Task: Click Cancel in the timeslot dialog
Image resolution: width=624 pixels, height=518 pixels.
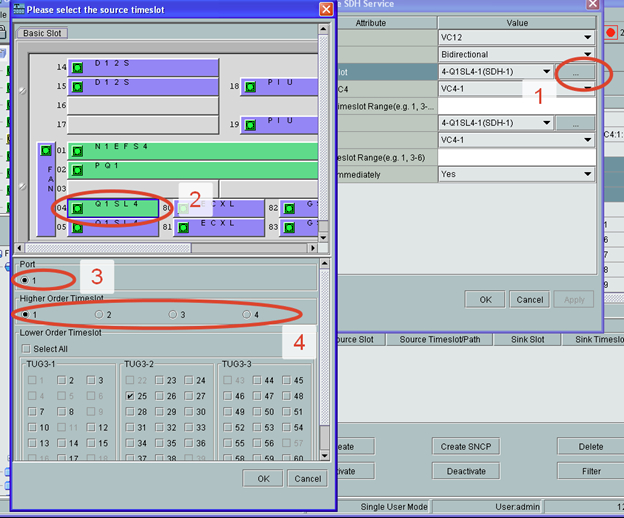Action: [308, 479]
